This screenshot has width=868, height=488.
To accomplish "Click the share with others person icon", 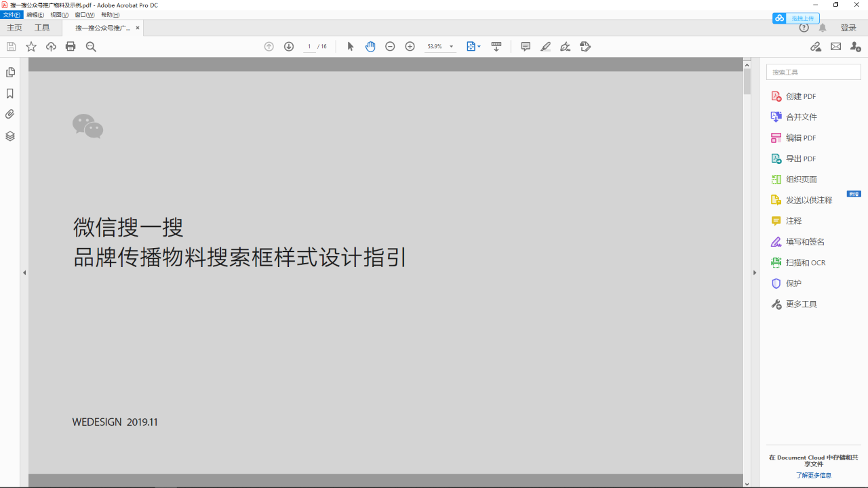I will tap(856, 47).
